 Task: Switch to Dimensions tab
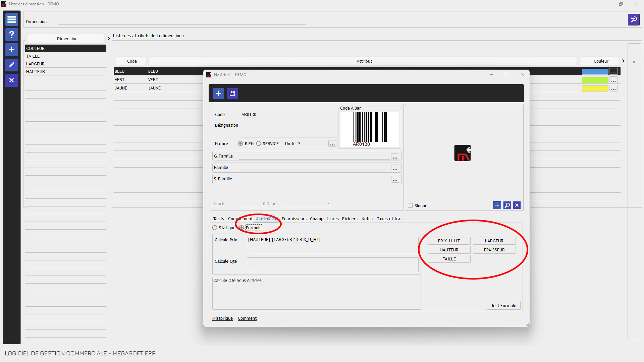coord(267,219)
